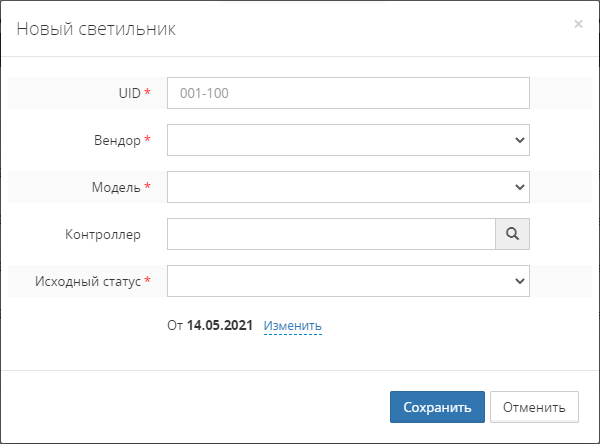Click the required asterisk after Модель
This screenshot has width=600, height=444.
tap(148, 187)
